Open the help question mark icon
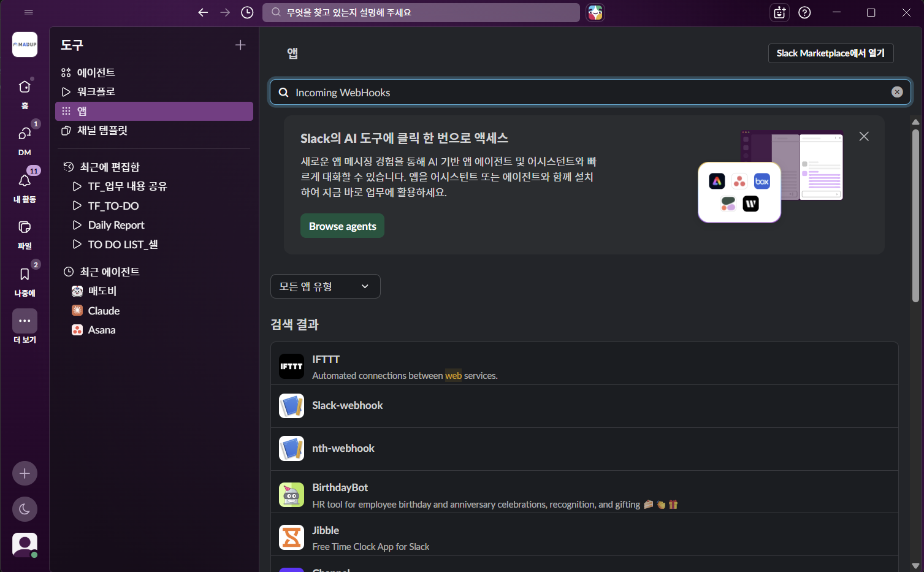This screenshot has height=572, width=924. (804, 12)
